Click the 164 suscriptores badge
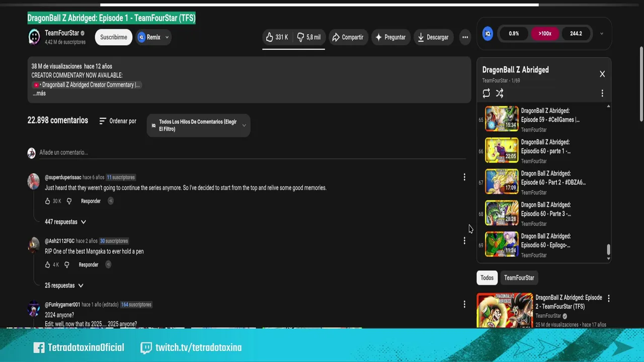Image resolution: width=644 pixels, height=362 pixels. [136, 305]
